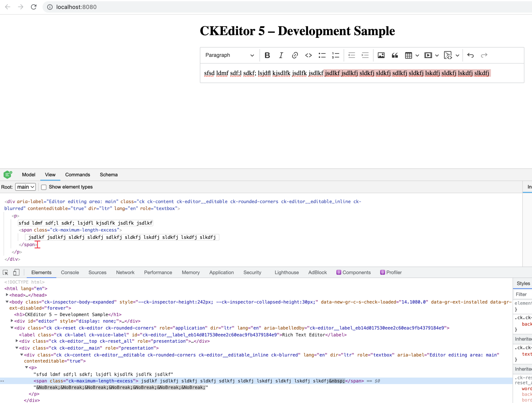Viewport: 532px width, 403px height.
Task: Toggle bold formatting in the editor toolbar
Action: click(x=267, y=55)
